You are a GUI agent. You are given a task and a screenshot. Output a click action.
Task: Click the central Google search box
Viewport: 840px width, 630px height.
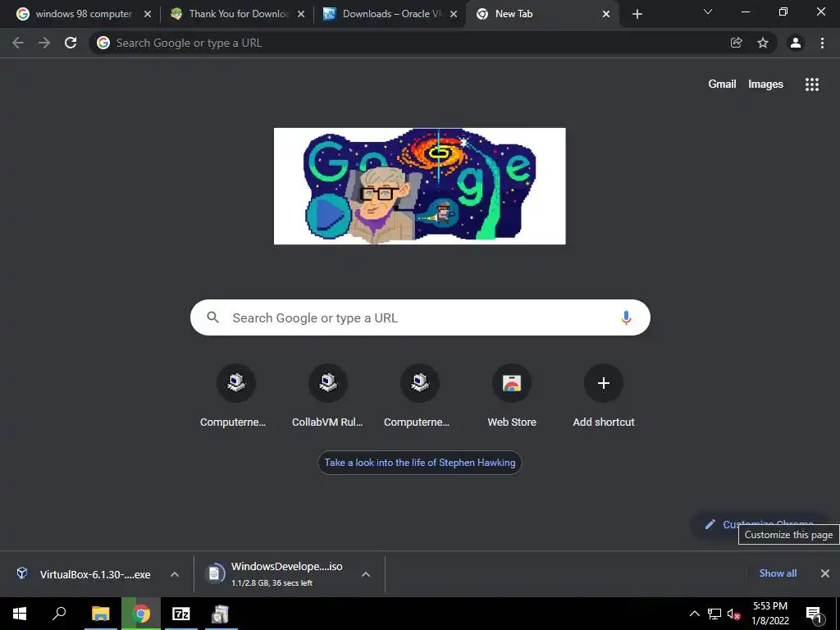coord(420,317)
